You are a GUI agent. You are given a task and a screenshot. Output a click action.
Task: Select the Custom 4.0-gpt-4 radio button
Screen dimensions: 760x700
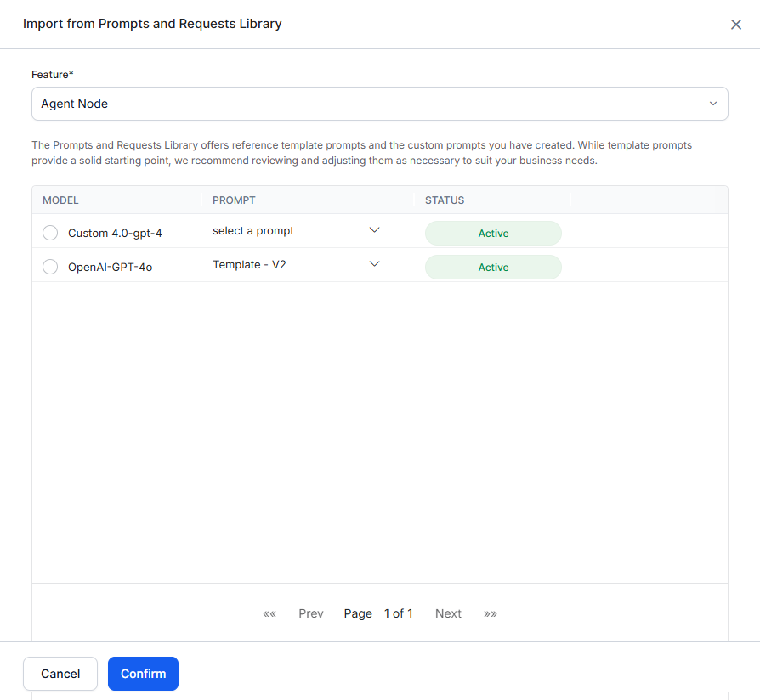coord(50,233)
